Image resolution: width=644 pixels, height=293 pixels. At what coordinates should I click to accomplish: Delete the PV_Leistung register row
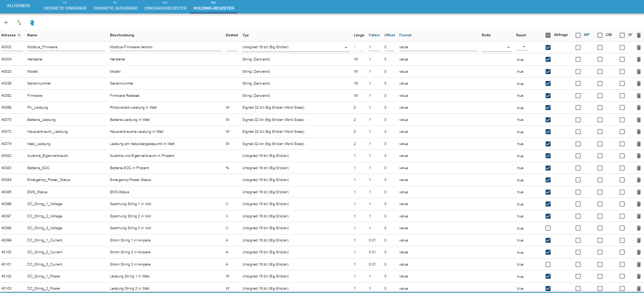pyautogui.click(x=638, y=108)
